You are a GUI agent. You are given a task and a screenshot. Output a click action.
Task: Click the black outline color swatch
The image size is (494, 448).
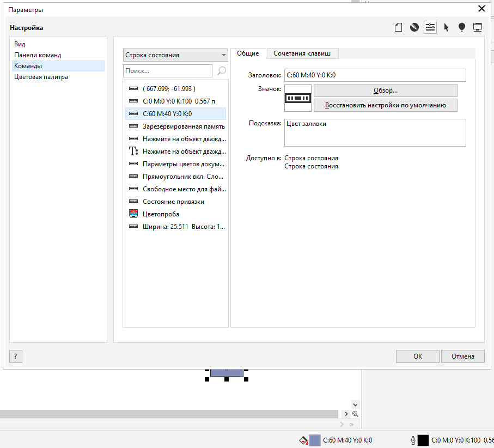[x=423, y=440]
